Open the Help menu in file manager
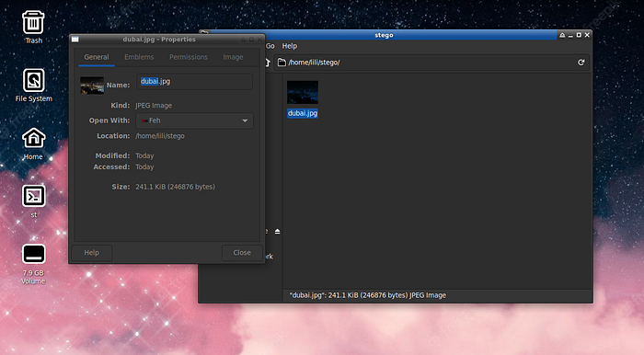This screenshot has height=355, width=644. point(289,46)
